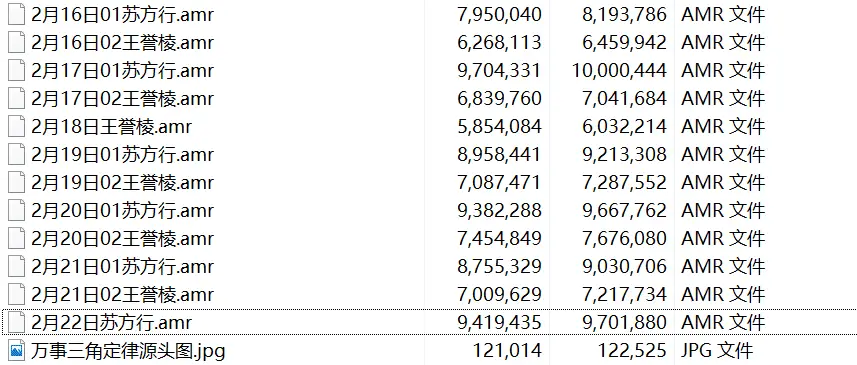The height and width of the screenshot is (365, 857).
Task: Click file icon of 2月16日02王誉棱.amr
Action: [x=17, y=42]
